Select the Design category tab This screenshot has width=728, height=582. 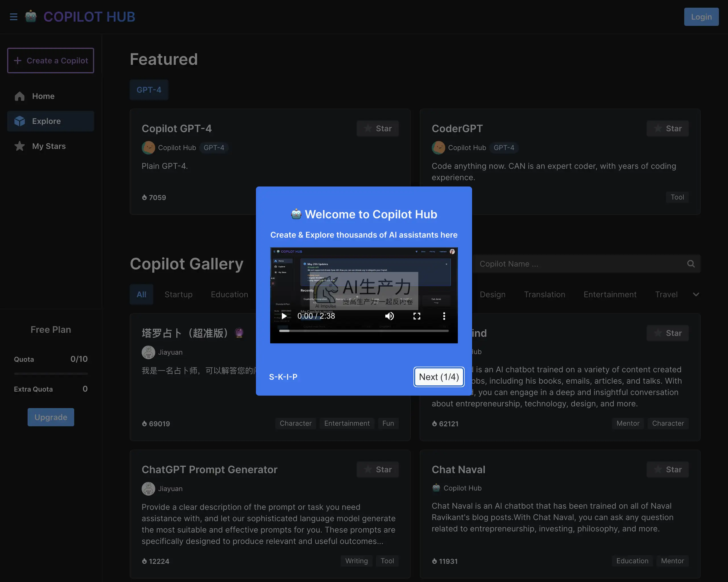point(492,294)
